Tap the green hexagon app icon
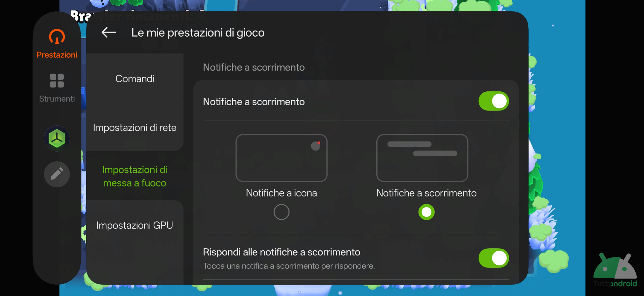The image size is (644, 296). click(57, 138)
